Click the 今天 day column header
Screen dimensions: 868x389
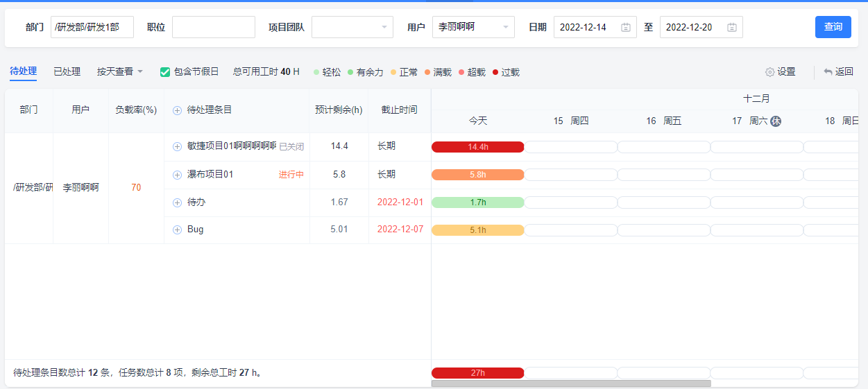[x=478, y=121]
